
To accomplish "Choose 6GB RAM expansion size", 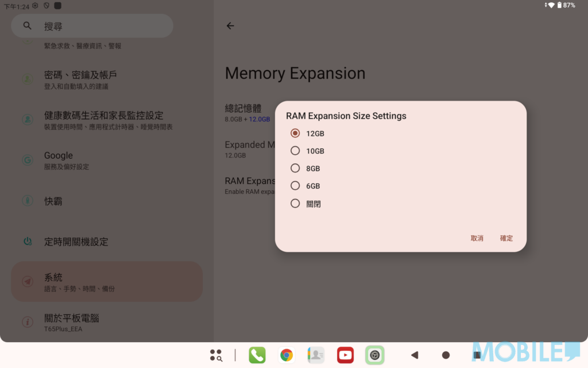I will (x=295, y=186).
